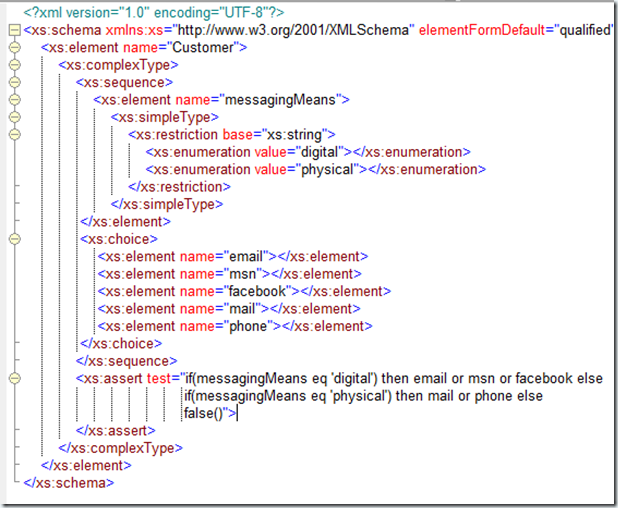Click the "email" element name

click(250, 256)
